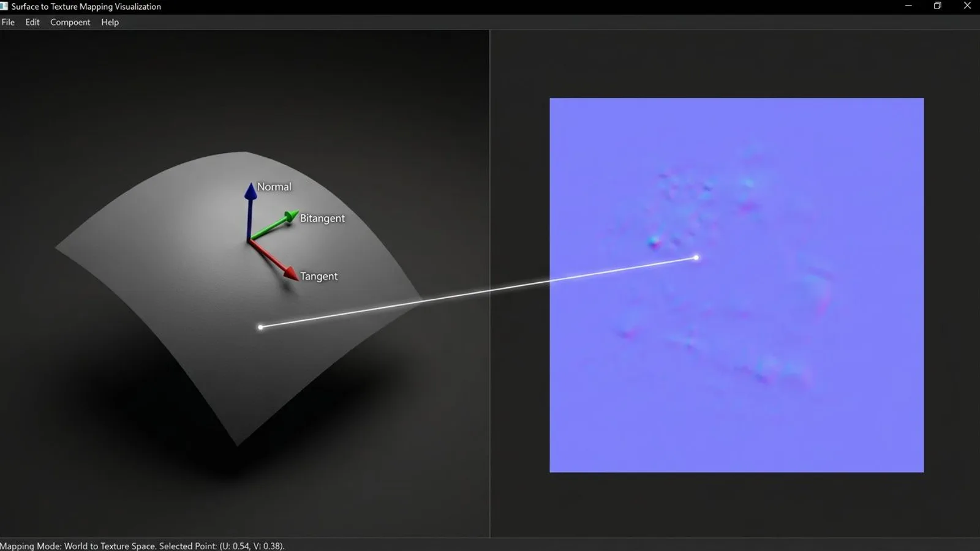Open the Edit menu
Viewport: 980px width, 551px height.
click(x=32, y=22)
